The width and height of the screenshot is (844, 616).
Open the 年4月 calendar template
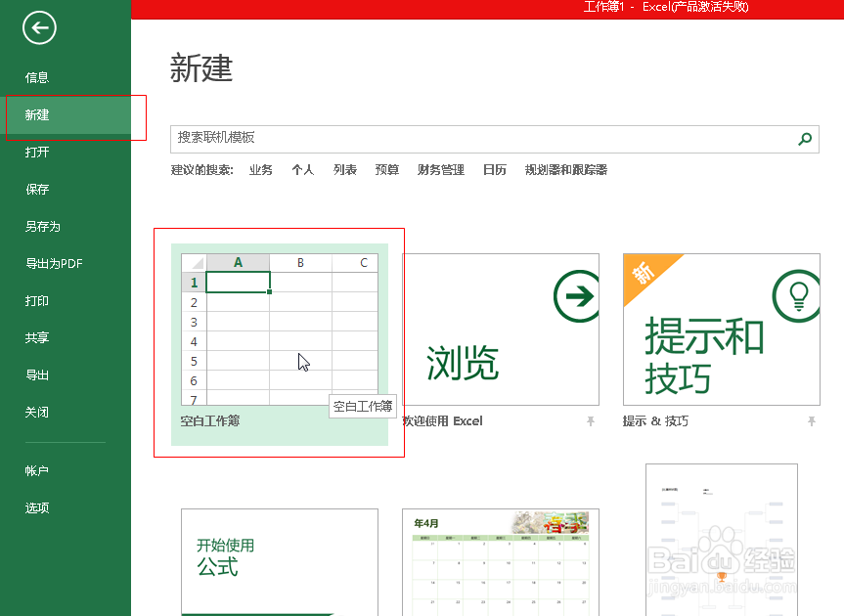point(501,562)
